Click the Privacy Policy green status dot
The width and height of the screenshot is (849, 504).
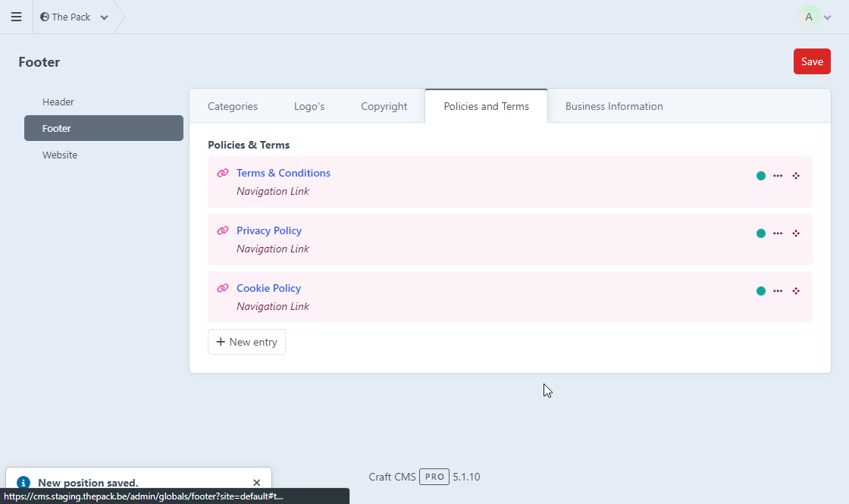[x=761, y=233]
